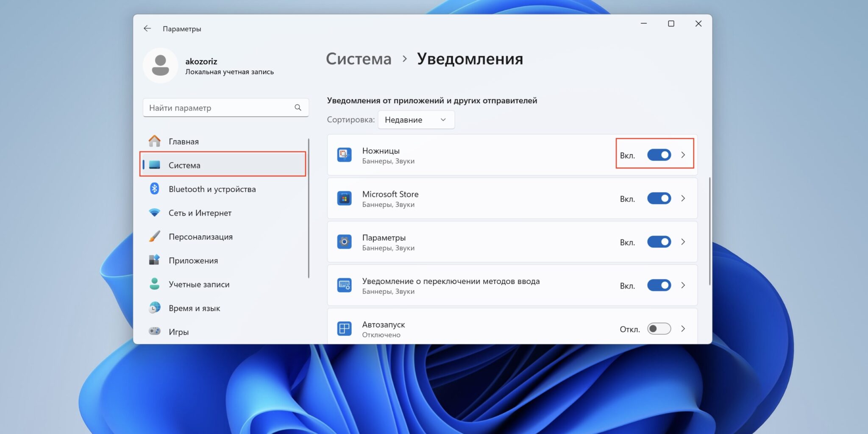Open the Сеть и Интернет Wi-Fi icon
The height and width of the screenshot is (434, 868).
(155, 212)
